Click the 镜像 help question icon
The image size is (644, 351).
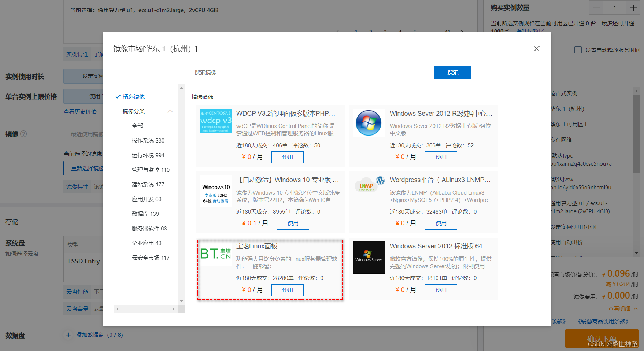tap(24, 134)
